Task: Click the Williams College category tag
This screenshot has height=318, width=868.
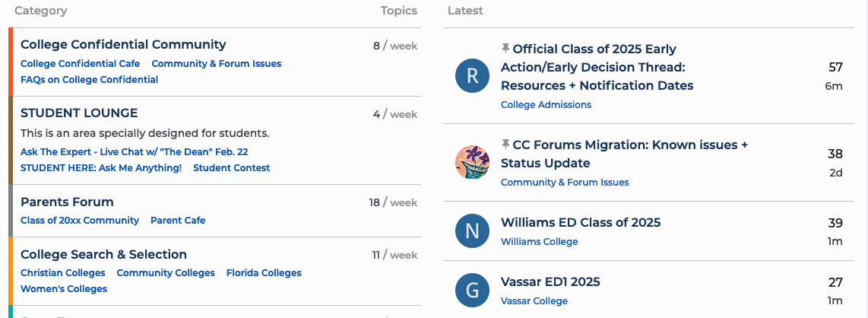Action: pyautogui.click(x=539, y=241)
